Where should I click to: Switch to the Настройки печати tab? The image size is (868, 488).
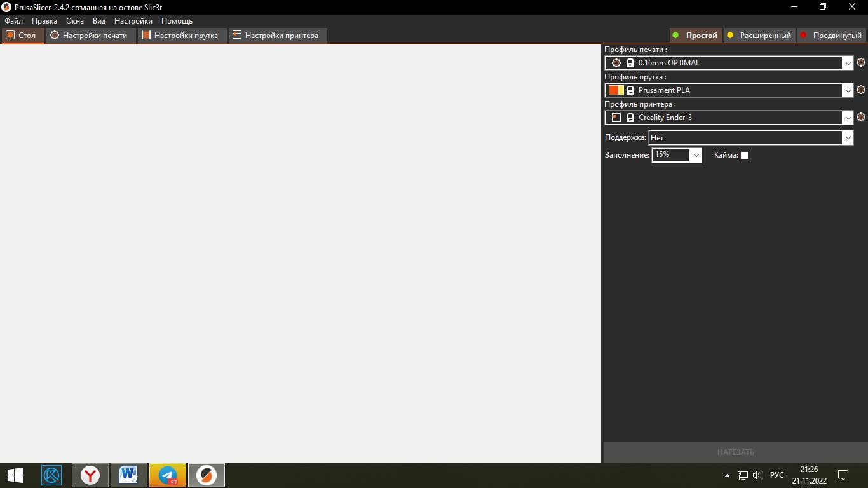(90, 36)
